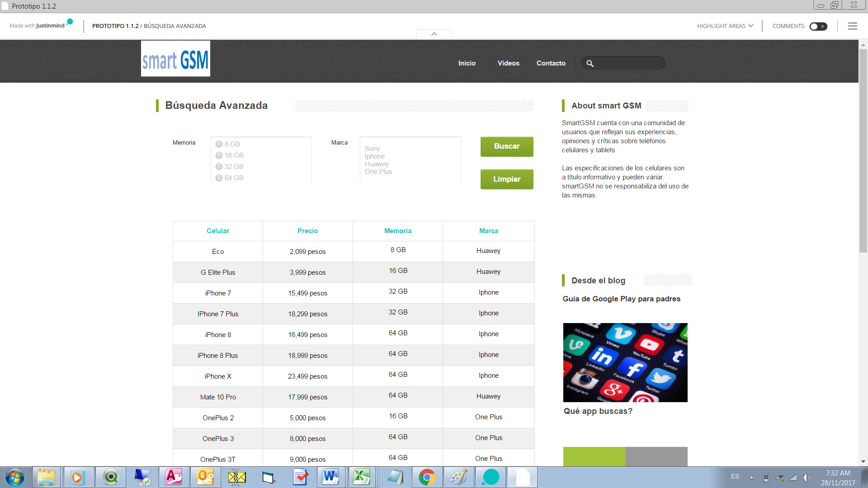Select the iPhone X cell
The image size is (868, 488).
pyautogui.click(x=218, y=376)
